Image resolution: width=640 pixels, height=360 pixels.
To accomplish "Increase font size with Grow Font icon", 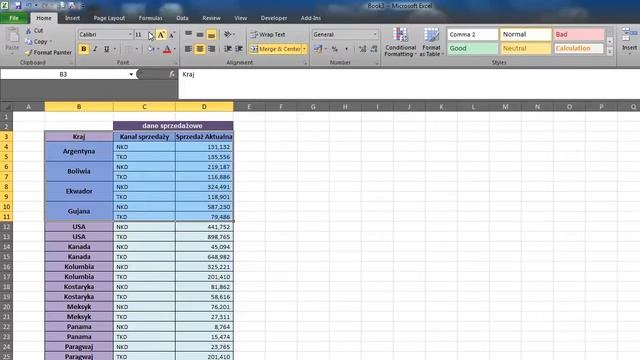I will (x=161, y=35).
